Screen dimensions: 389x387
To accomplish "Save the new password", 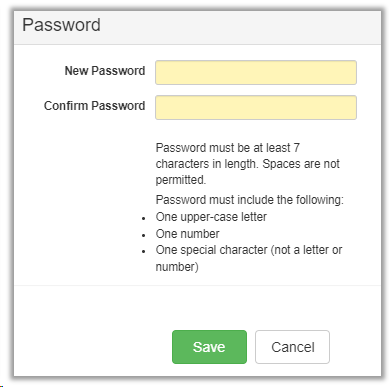I will coord(209,347).
